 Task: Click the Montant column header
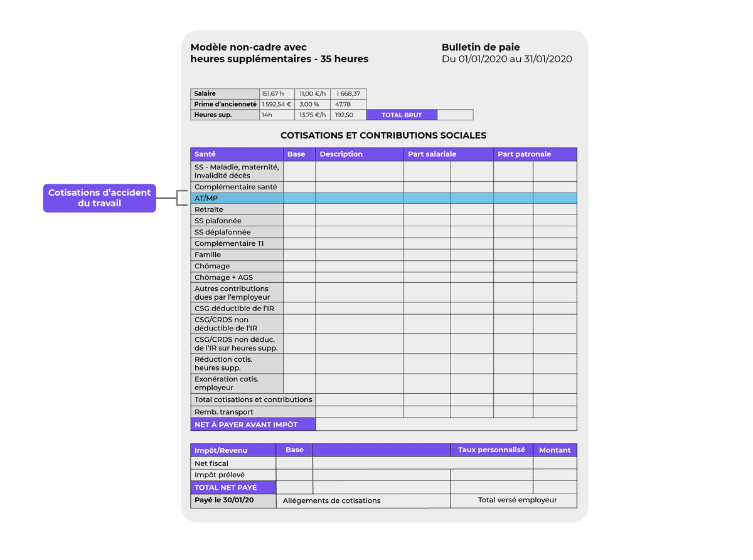click(x=555, y=450)
